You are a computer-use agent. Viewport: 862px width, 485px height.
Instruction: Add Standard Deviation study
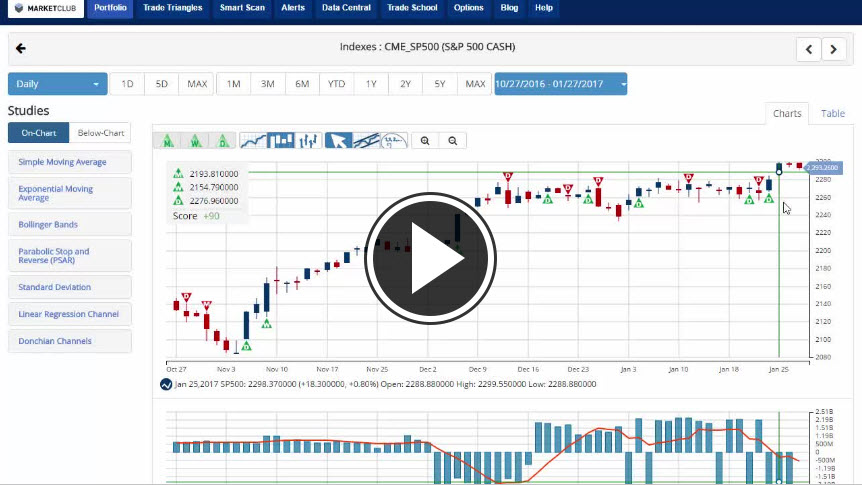point(70,287)
